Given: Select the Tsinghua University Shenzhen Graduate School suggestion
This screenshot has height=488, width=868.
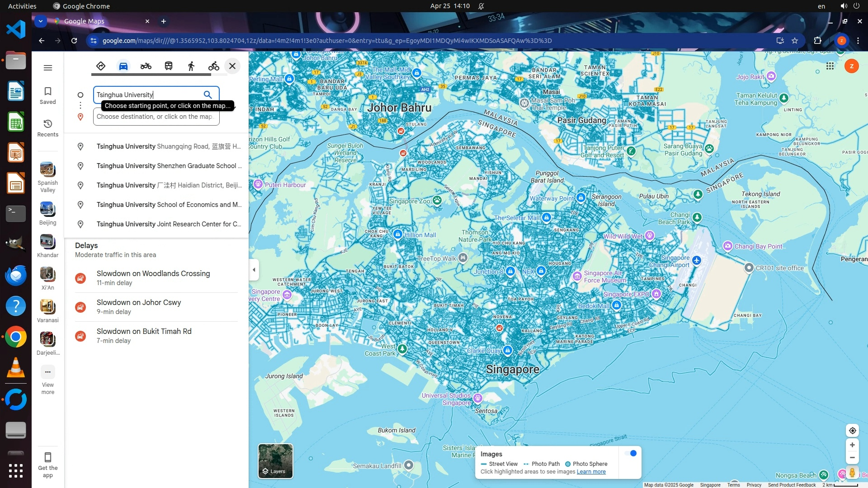Looking at the screenshot, I should coord(169,166).
